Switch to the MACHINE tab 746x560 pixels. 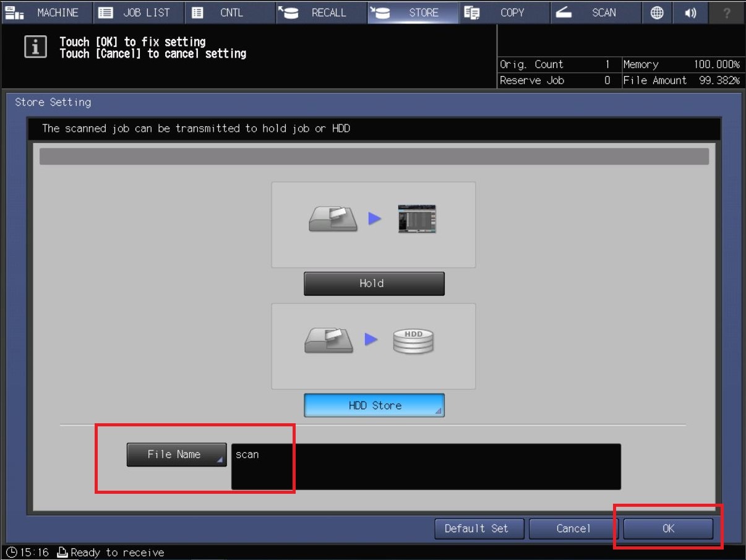(x=47, y=12)
